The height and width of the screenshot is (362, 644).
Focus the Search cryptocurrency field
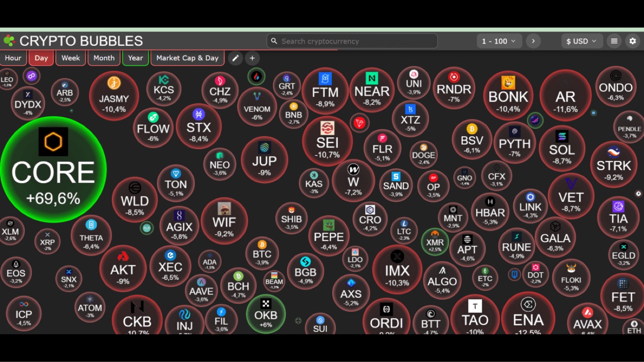point(352,41)
